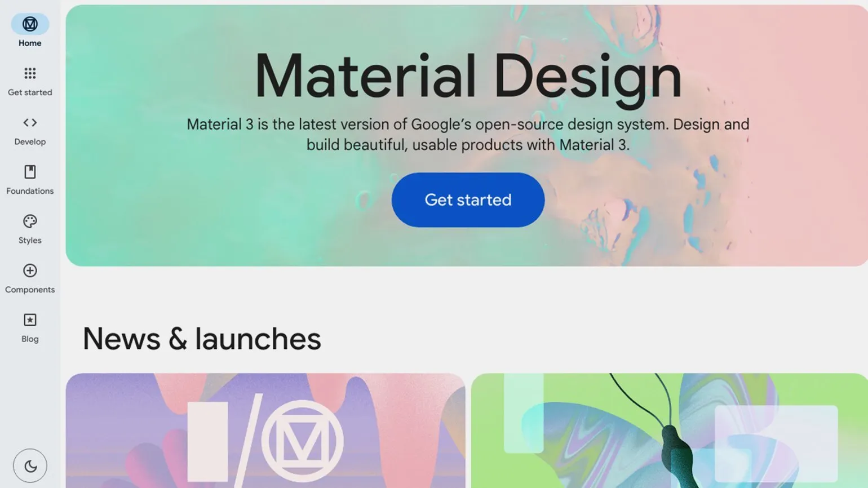Click the Blog label in navigation rail
The width and height of the screenshot is (868, 488).
(x=30, y=339)
